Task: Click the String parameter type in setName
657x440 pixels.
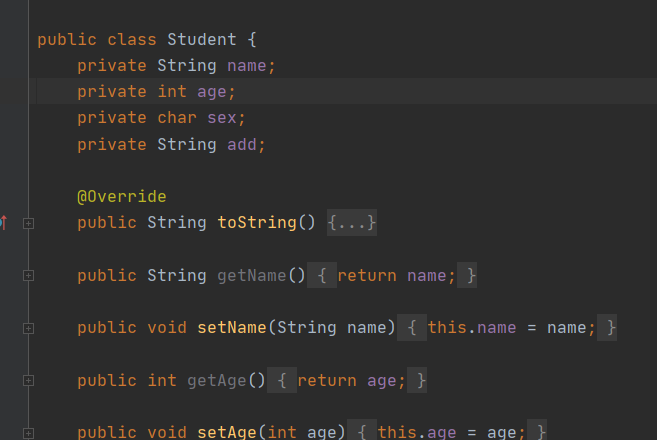Action: tap(306, 327)
